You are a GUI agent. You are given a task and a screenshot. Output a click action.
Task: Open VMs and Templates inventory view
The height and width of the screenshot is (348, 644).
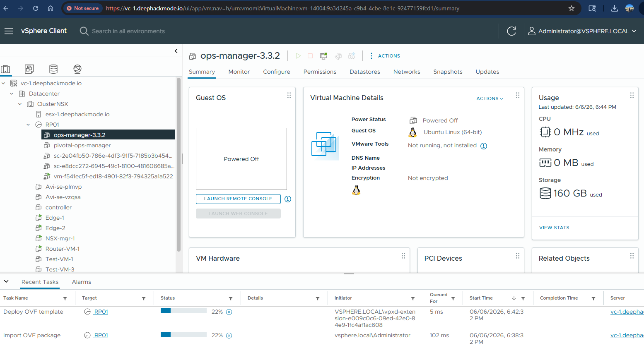[29, 69]
